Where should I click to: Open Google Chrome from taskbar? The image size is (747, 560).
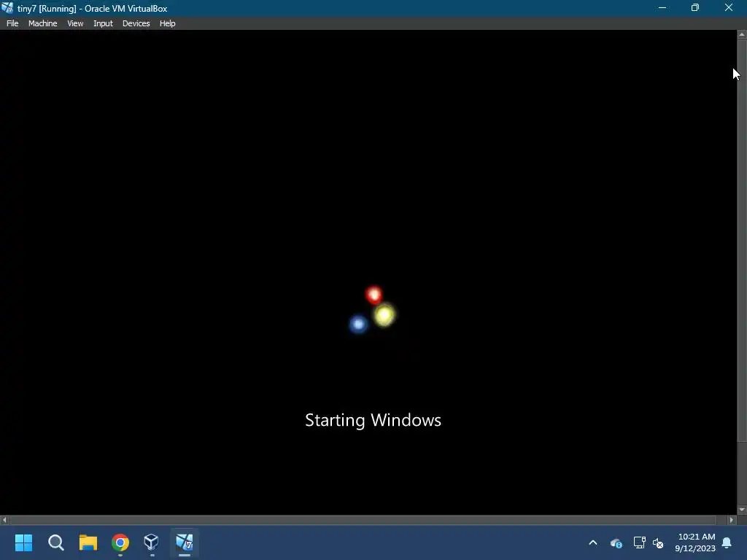[120, 542]
